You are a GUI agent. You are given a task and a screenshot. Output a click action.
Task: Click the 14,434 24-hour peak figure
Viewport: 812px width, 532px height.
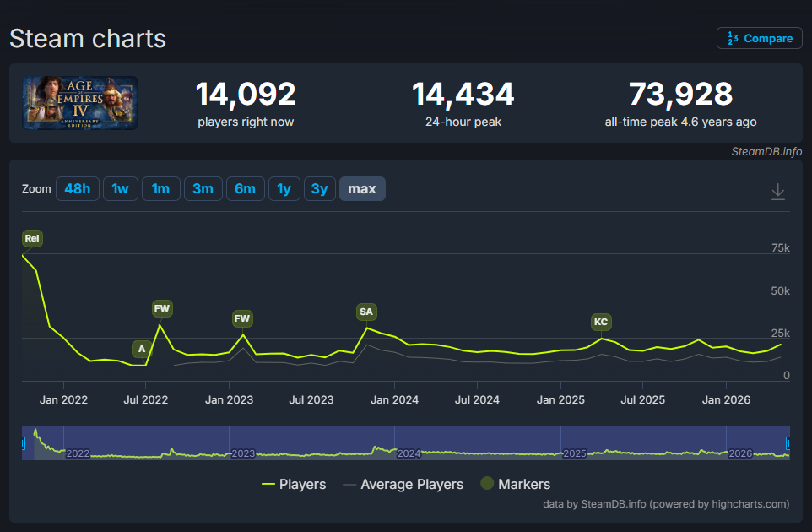click(463, 95)
